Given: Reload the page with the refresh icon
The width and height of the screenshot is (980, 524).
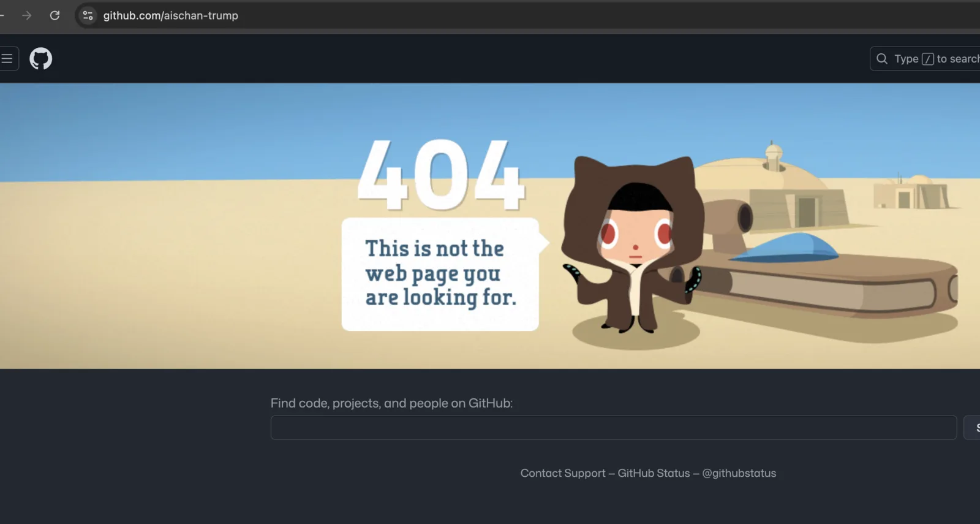Looking at the screenshot, I should click(55, 15).
